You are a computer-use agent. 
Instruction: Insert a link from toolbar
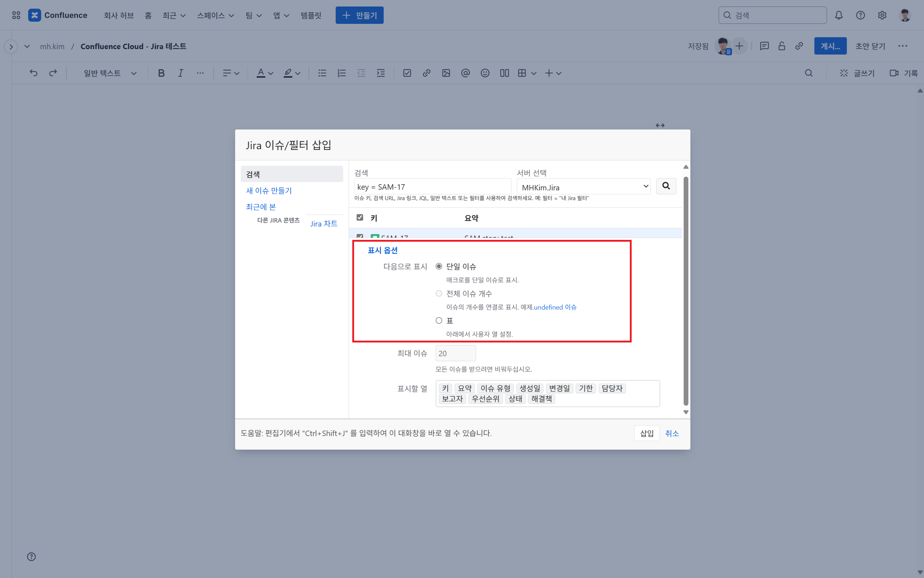click(427, 73)
